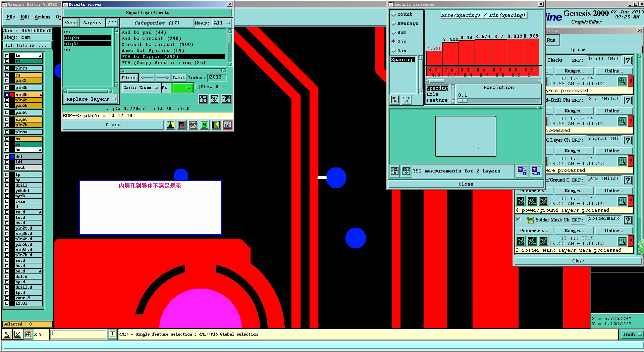Image resolution: width=644 pixels, height=352 pixels.
Task: Click DEL icon beside Spacing list in histogram
Action: click(x=395, y=100)
